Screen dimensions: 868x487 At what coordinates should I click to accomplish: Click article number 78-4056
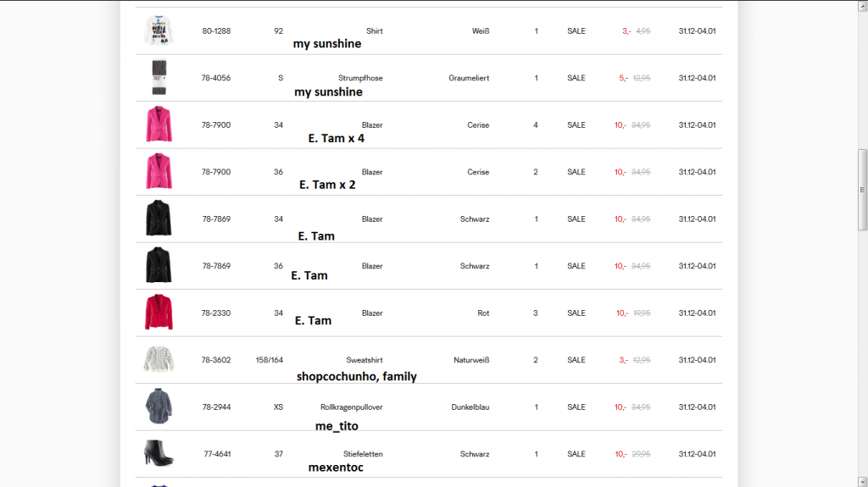(216, 78)
